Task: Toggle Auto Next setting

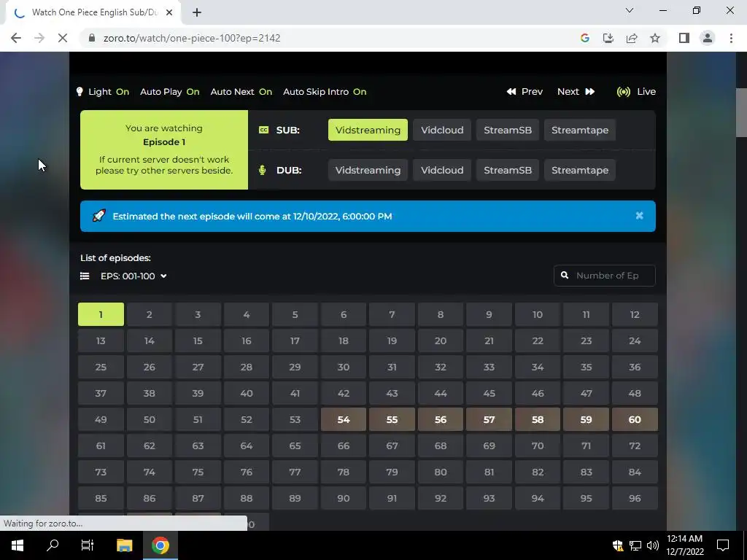Action: click(x=241, y=91)
